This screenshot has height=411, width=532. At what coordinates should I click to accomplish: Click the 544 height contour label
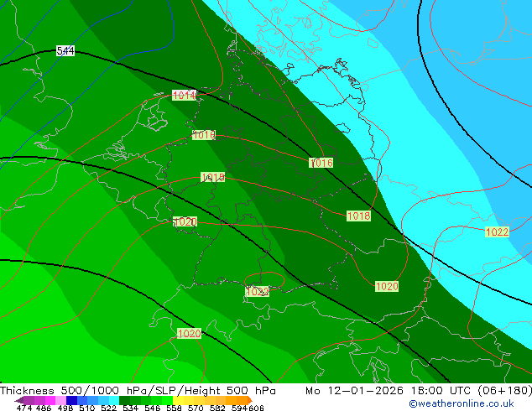coord(65,51)
